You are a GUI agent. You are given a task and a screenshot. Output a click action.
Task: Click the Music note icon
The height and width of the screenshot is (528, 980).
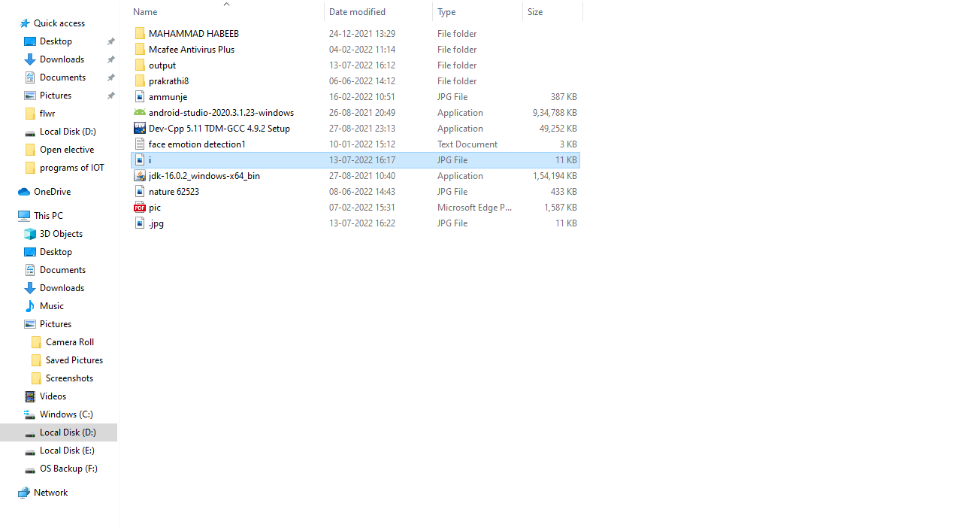click(30, 305)
